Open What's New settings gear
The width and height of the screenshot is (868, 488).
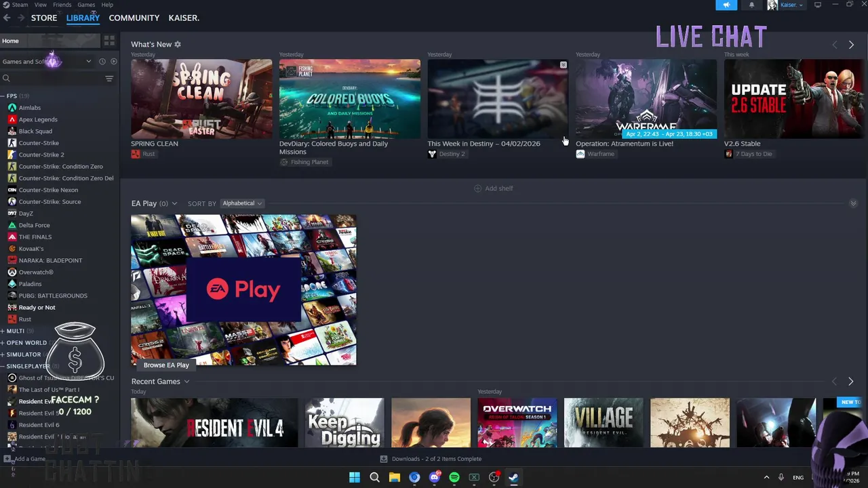pyautogui.click(x=178, y=44)
